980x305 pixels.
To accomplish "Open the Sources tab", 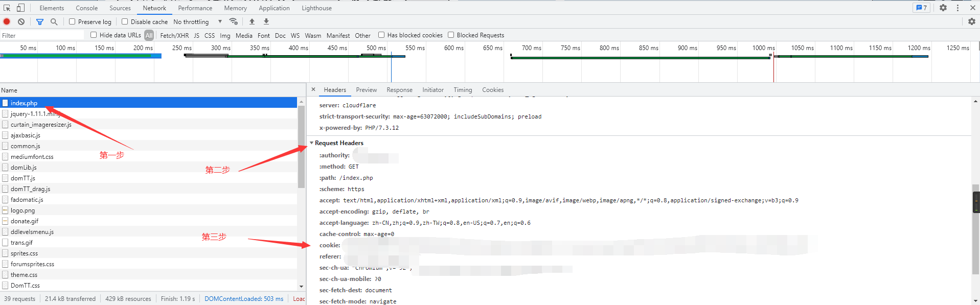I will pos(120,8).
